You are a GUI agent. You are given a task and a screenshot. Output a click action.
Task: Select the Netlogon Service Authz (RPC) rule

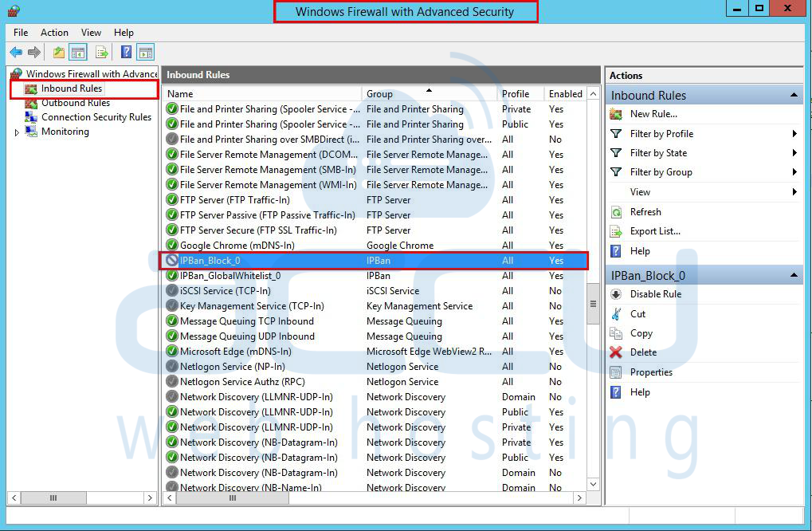(x=375, y=382)
